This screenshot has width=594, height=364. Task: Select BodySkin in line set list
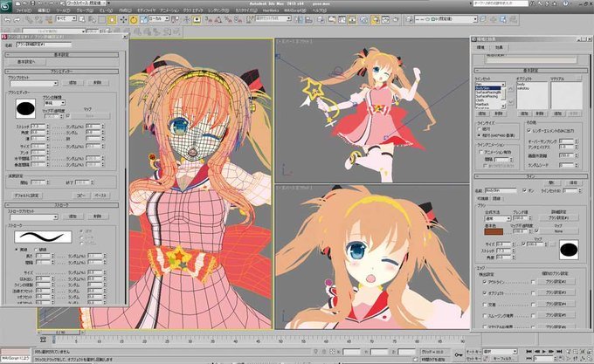click(x=488, y=88)
